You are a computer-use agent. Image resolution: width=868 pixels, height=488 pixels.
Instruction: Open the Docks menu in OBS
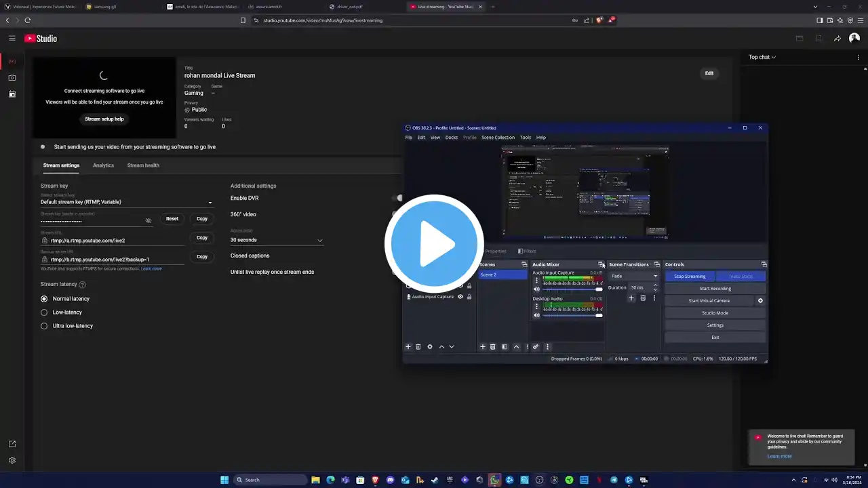[x=452, y=138]
